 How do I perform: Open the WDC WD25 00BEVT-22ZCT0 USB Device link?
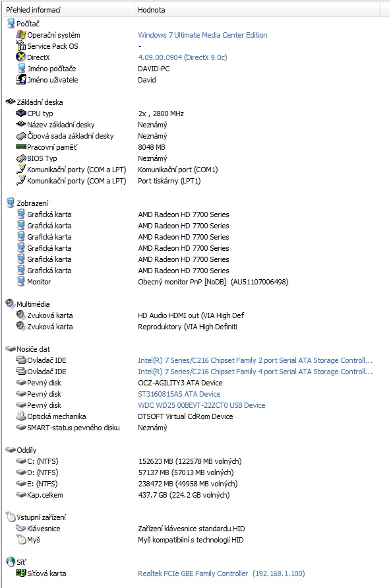(x=202, y=405)
